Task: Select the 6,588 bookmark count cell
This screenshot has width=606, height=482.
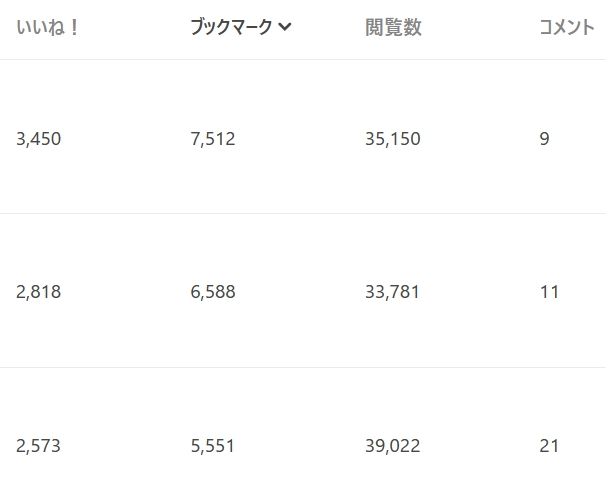Action: (x=213, y=292)
